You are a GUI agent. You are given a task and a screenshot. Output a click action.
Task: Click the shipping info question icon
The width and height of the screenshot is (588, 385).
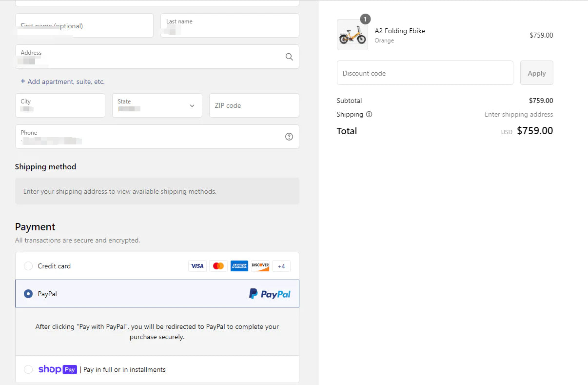coord(369,114)
